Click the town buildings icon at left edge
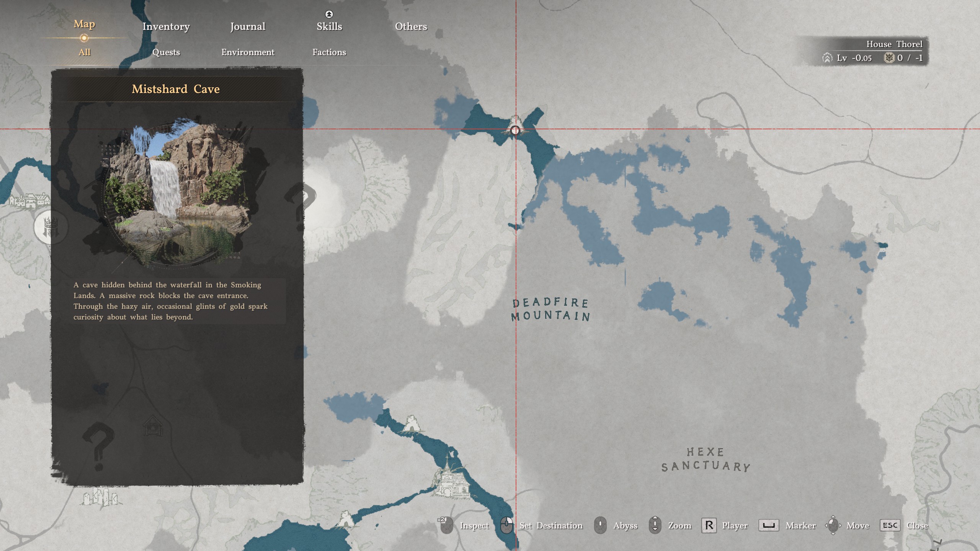The width and height of the screenshot is (980, 551). pyautogui.click(x=30, y=201)
